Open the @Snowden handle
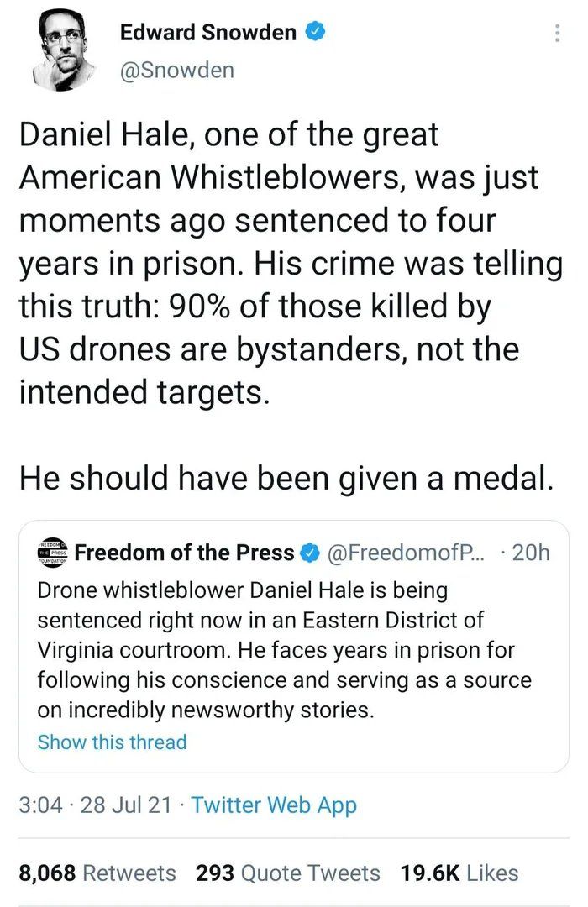 pos(177,71)
